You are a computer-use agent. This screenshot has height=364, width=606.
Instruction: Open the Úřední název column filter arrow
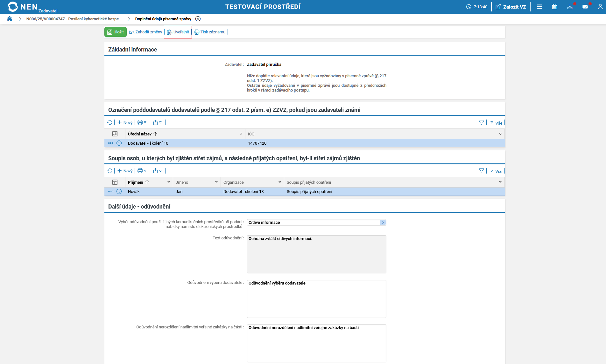tap(241, 134)
